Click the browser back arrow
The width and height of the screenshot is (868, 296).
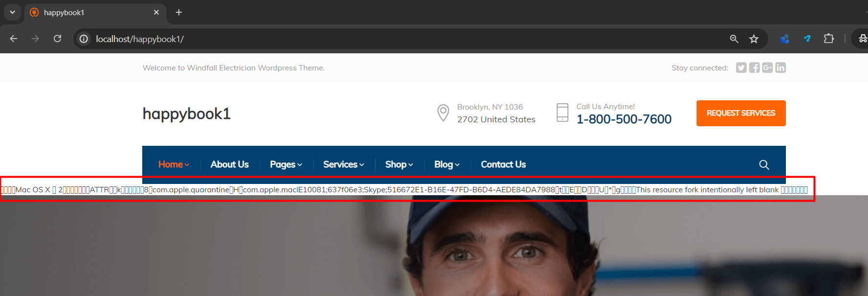coord(14,39)
